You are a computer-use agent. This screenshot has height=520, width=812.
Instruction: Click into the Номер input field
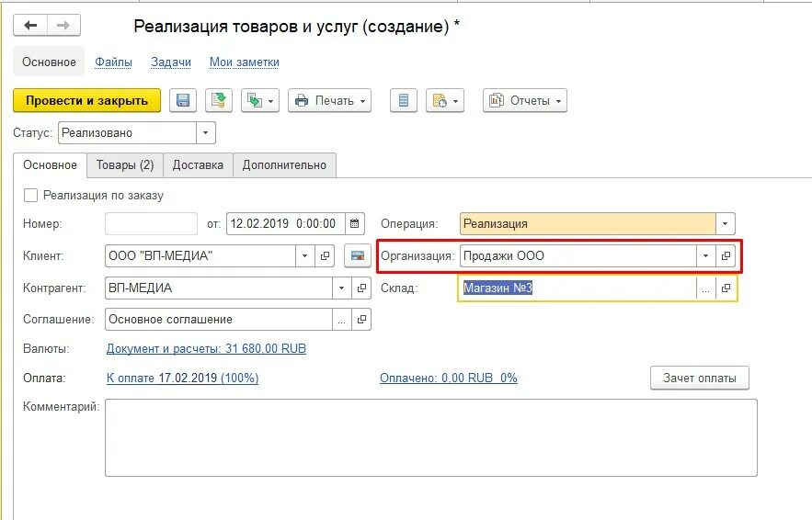pos(151,224)
